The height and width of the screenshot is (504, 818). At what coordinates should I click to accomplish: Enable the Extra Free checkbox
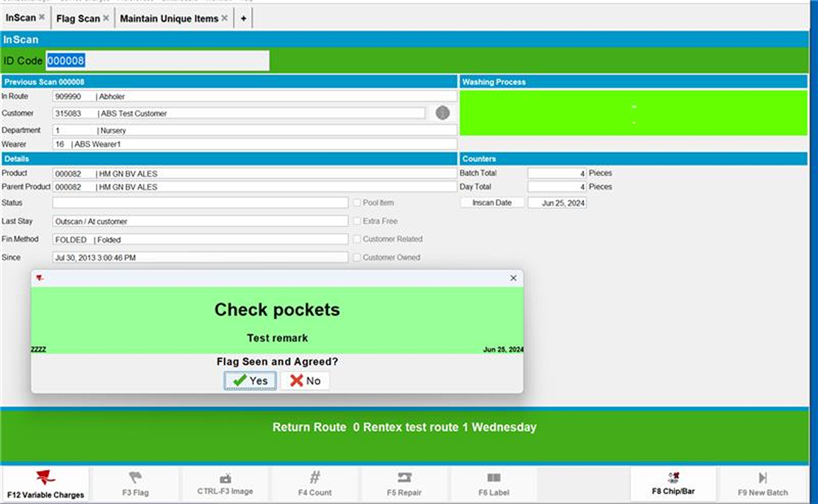coord(357,221)
